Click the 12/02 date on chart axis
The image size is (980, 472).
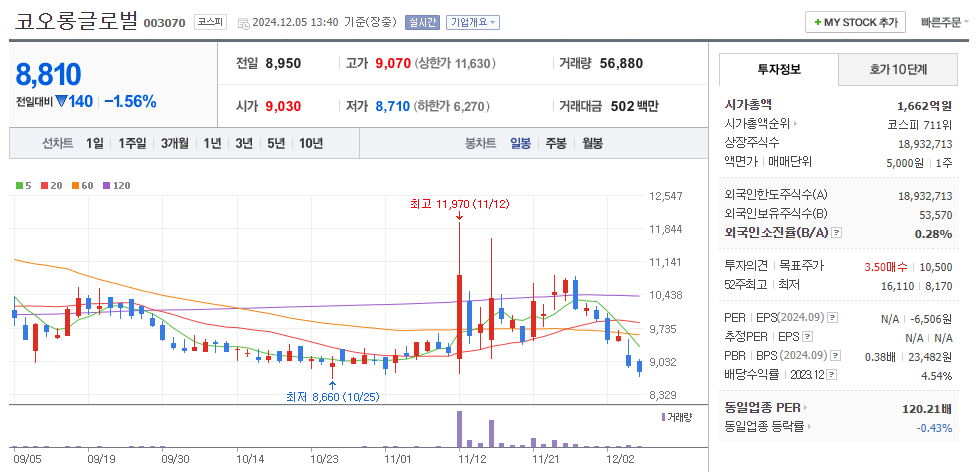(621, 458)
